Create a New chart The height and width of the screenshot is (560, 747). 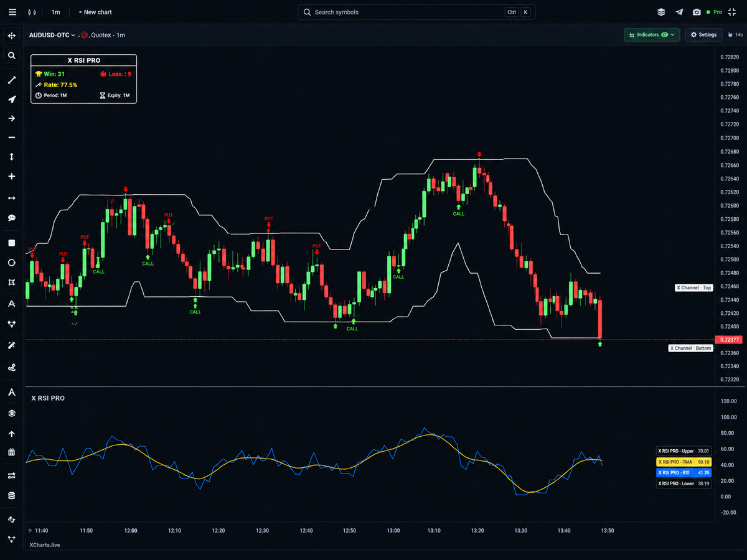pos(96,12)
